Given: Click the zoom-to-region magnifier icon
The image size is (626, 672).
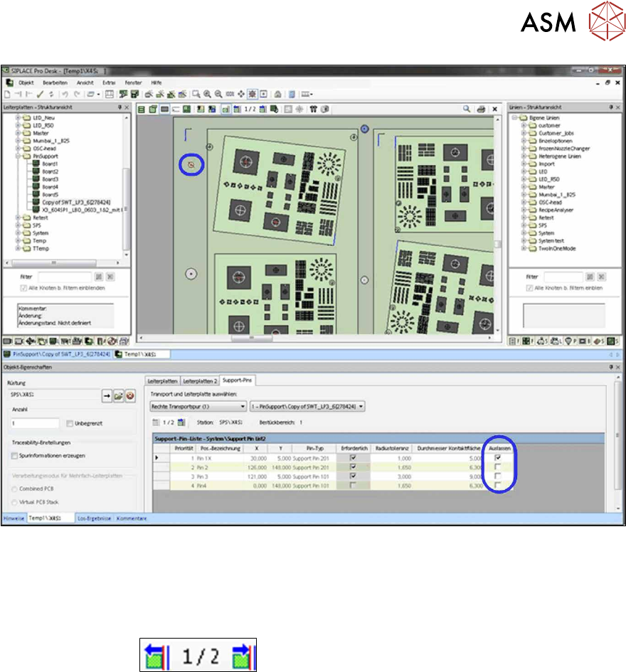Looking at the screenshot, I should tap(196, 94).
